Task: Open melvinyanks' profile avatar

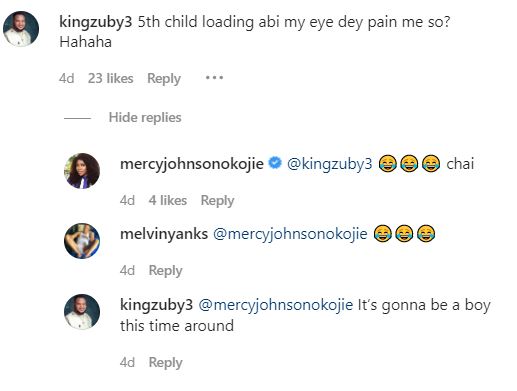Action: (82, 241)
